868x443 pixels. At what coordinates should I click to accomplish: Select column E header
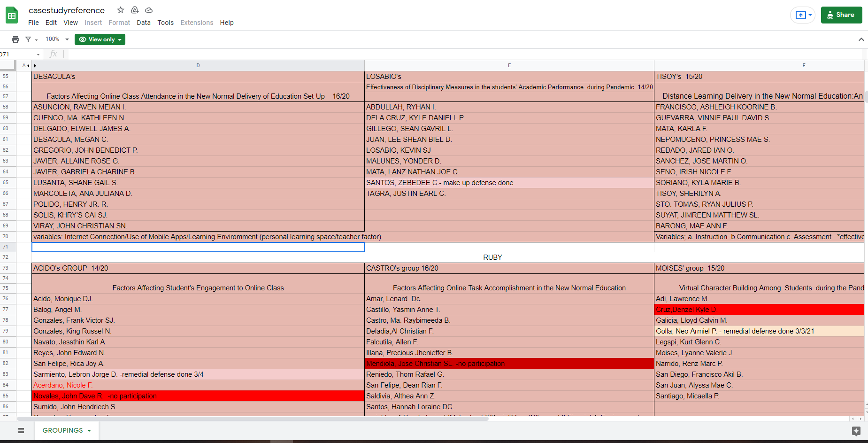pyautogui.click(x=509, y=66)
